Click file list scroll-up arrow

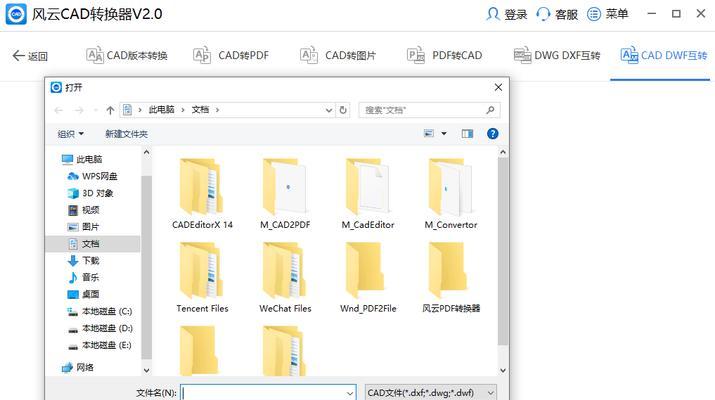pos(503,152)
